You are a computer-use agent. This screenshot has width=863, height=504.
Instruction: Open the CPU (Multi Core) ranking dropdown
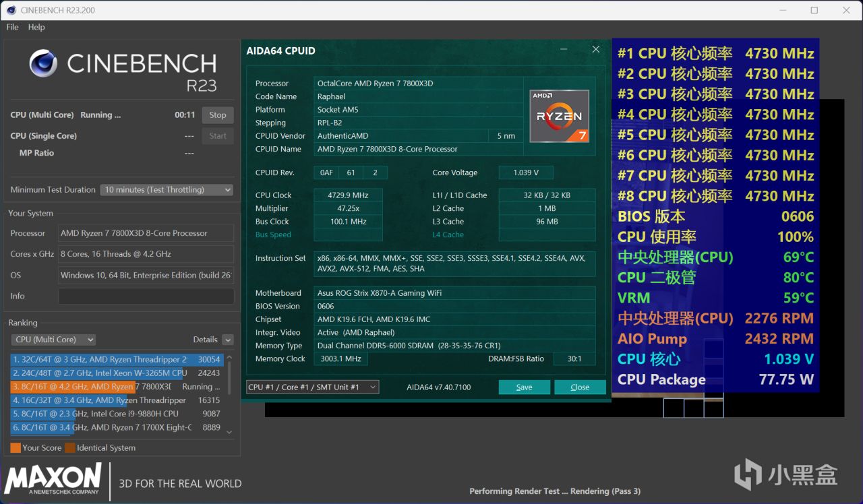point(53,340)
